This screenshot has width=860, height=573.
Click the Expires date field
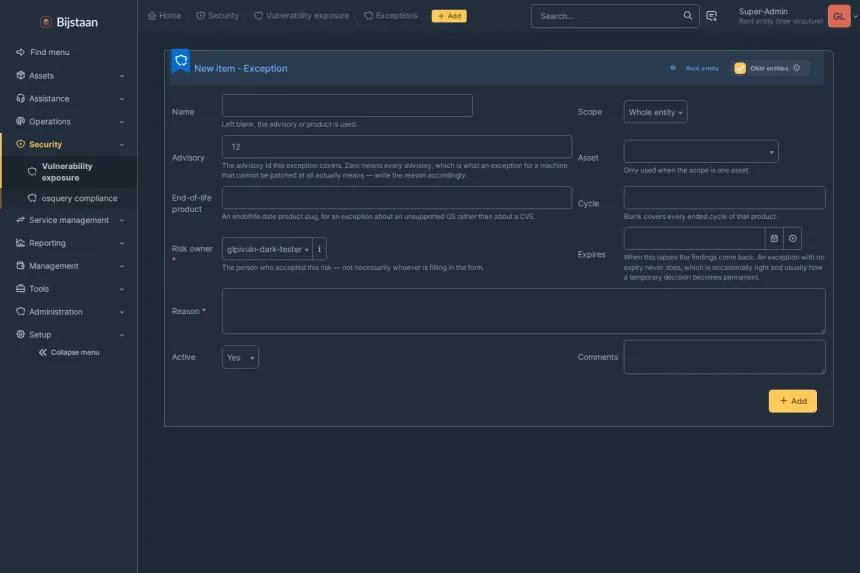point(694,239)
